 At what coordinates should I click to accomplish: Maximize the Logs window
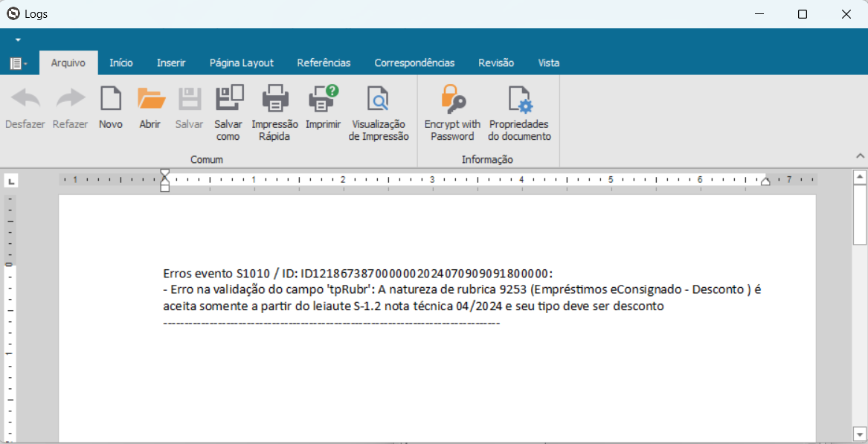tap(802, 14)
